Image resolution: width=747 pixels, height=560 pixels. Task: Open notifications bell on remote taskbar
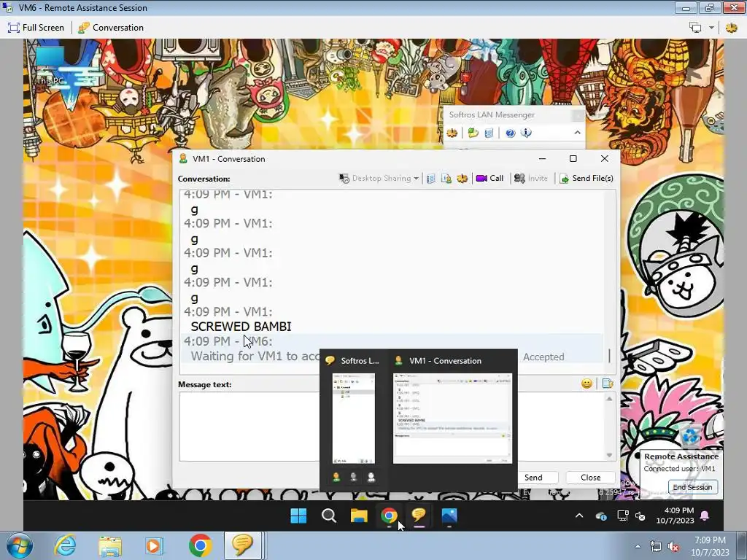705,516
